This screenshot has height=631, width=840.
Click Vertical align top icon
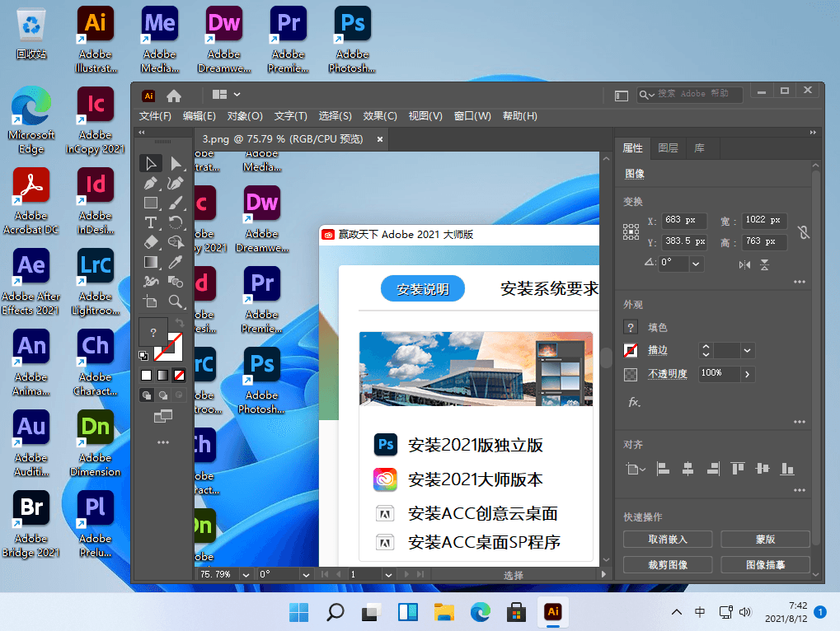(738, 469)
